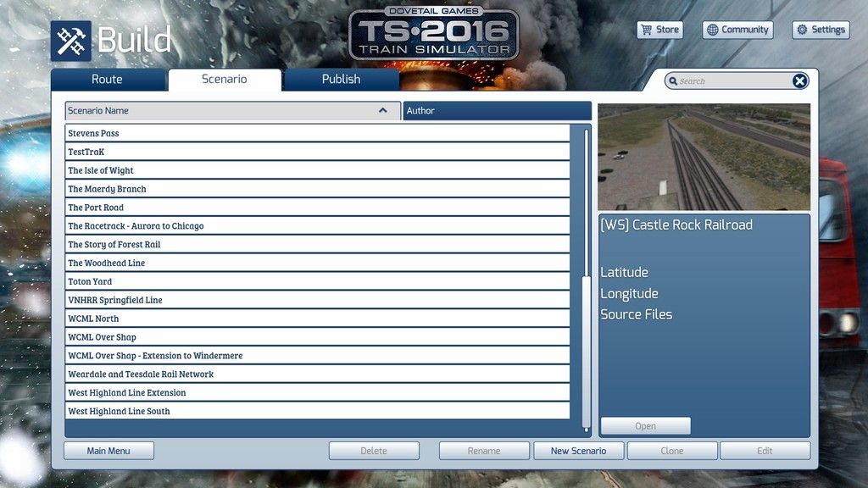Click the Rename button
The width and height of the screenshot is (868, 488).
pos(484,451)
